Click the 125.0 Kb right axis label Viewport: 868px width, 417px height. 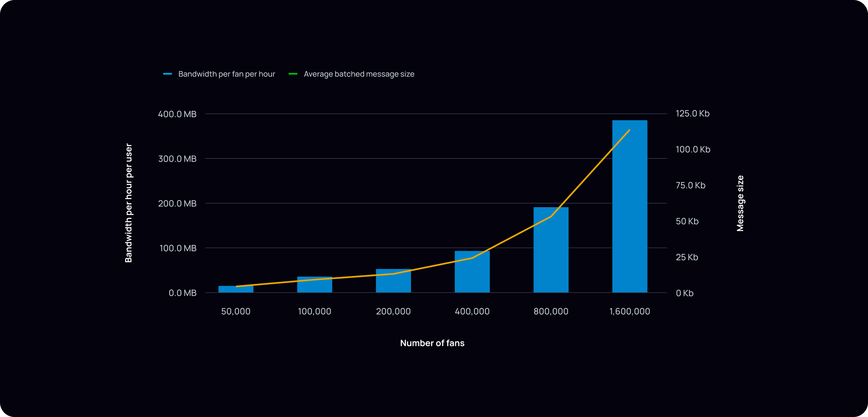tap(692, 114)
